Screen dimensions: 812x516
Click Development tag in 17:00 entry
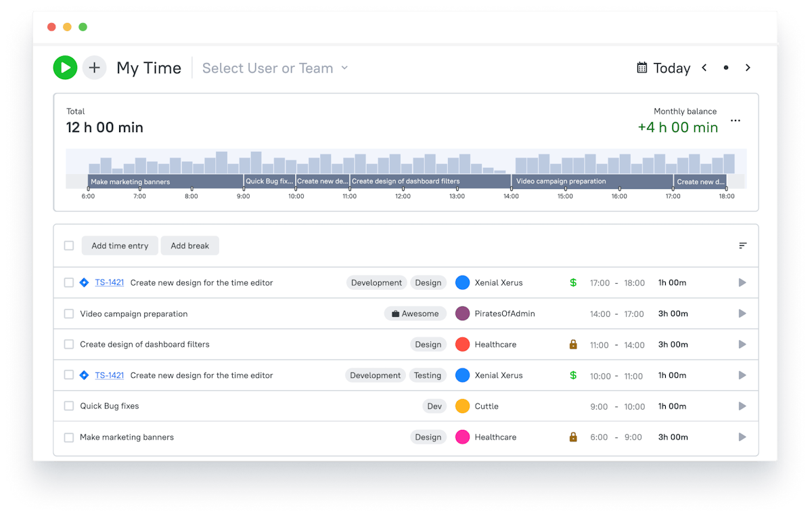click(376, 282)
